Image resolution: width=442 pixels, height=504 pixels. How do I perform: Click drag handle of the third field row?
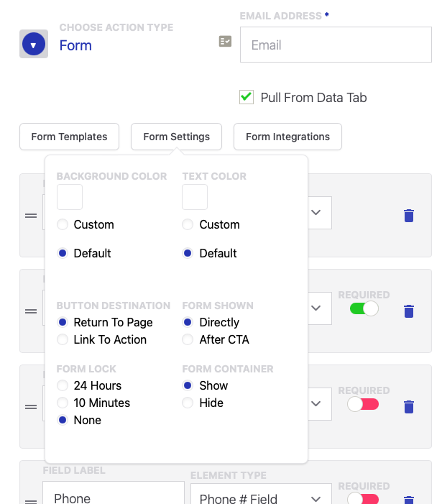point(31,406)
